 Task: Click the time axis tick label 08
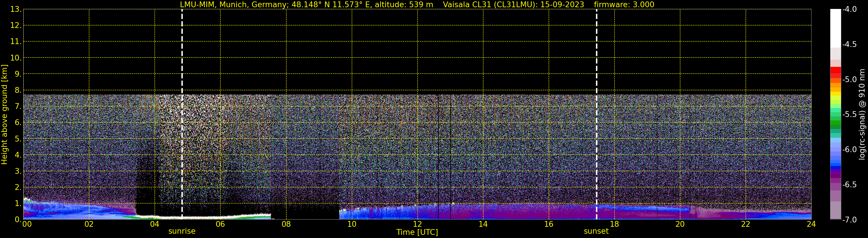tap(286, 224)
